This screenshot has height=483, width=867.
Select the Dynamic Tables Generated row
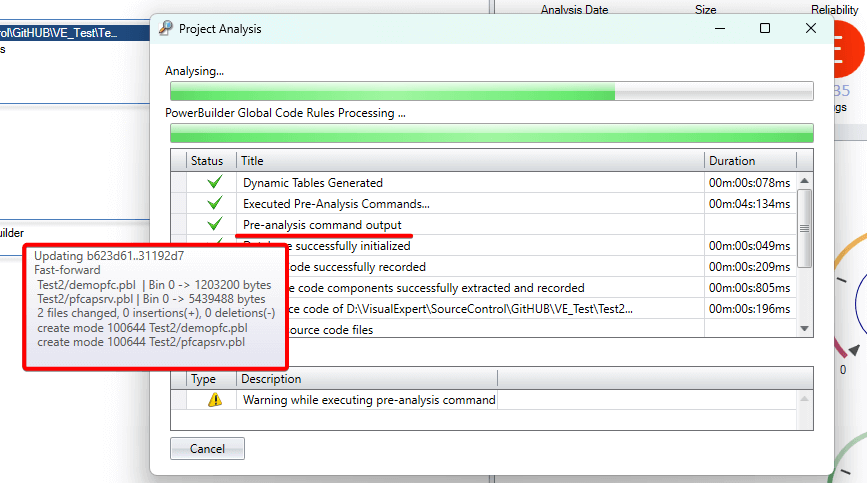[x=484, y=182]
